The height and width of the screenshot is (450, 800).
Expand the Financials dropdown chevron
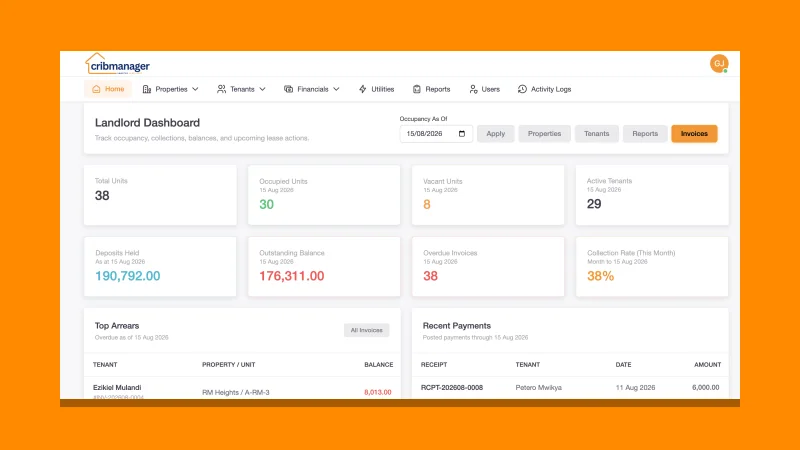pyautogui.click(x=337, y=89)
